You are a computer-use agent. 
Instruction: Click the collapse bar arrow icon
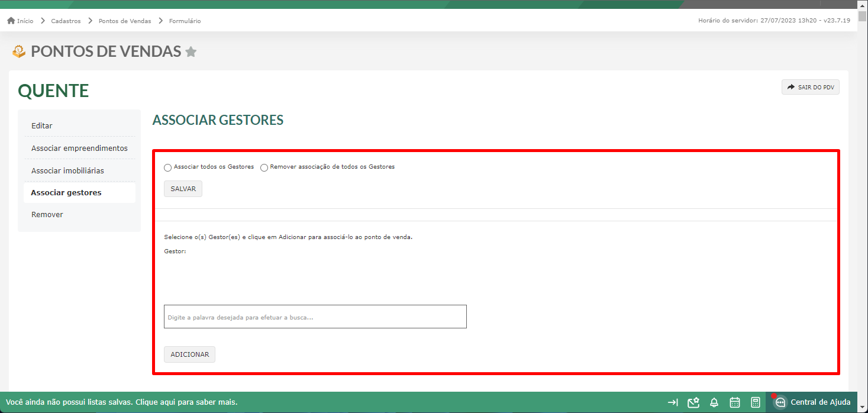[673, 402]
